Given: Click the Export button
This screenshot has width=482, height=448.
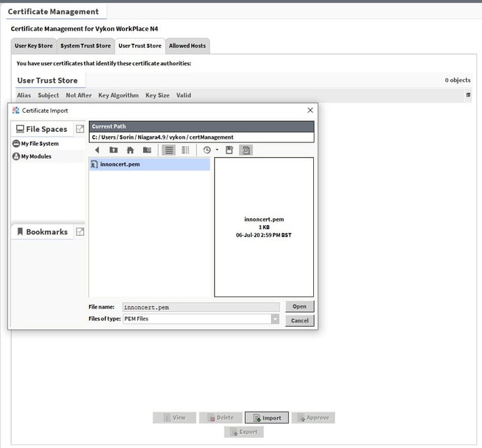Looking at the screenshot, I should pyautogui.click(x=244, y=432).
